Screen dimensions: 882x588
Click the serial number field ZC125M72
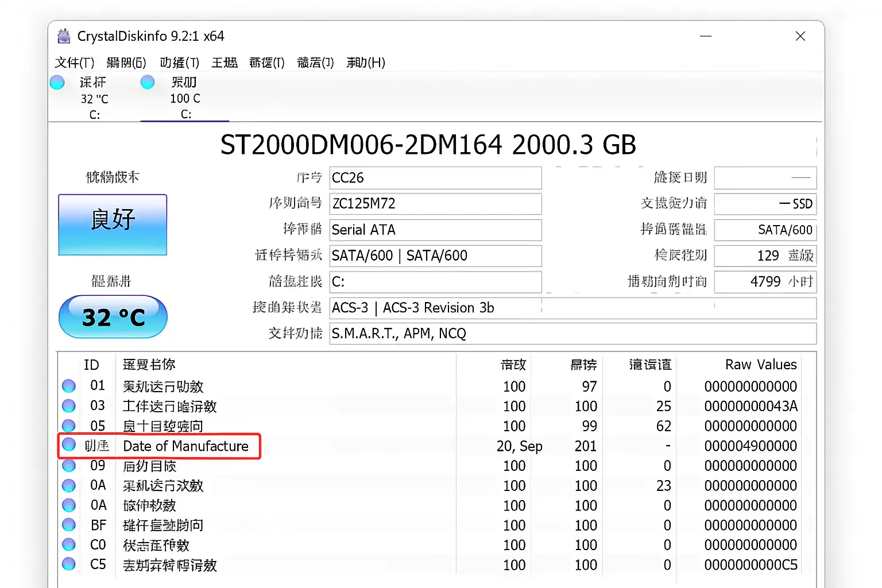(x=435, y=204)
